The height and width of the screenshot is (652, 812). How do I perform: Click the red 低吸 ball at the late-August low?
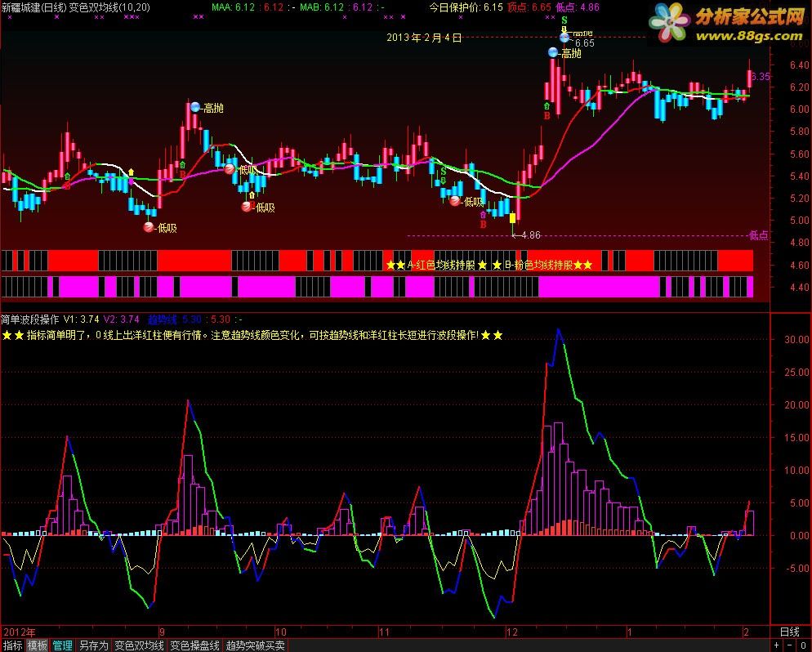[149, 227]
